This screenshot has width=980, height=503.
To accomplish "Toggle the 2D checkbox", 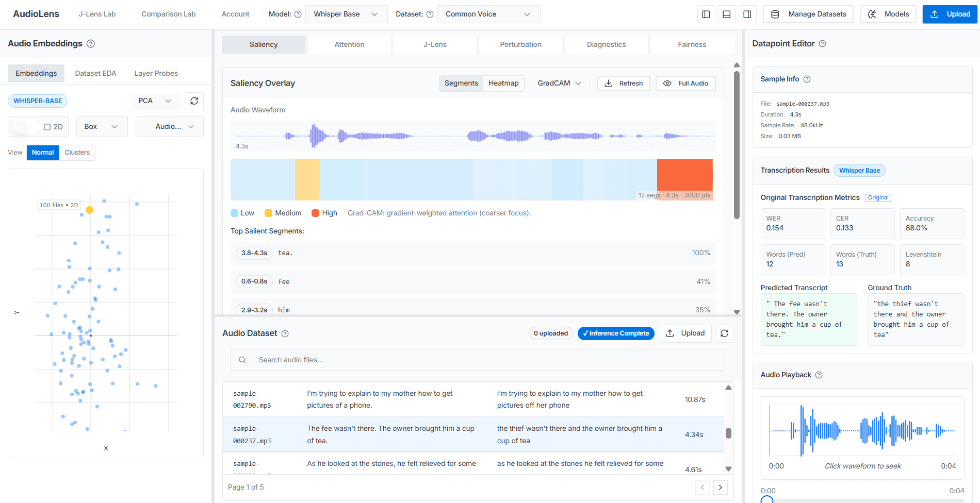I will coord(47,127).
